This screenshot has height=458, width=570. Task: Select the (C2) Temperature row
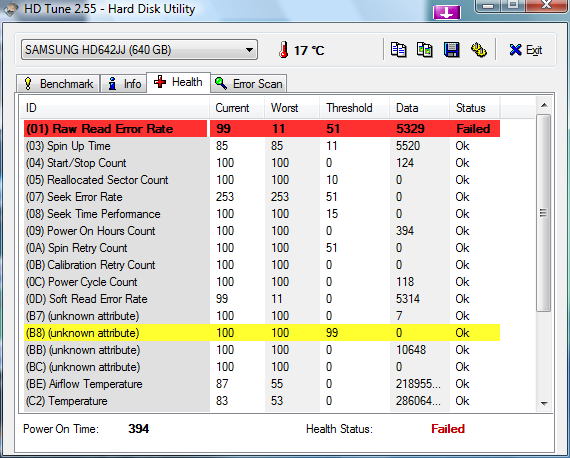[x=262, y=401]
